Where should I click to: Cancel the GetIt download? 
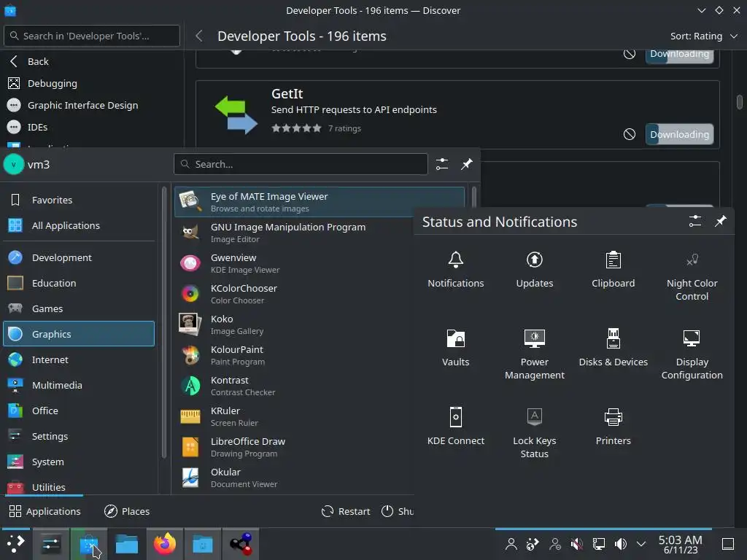point(630,134)
